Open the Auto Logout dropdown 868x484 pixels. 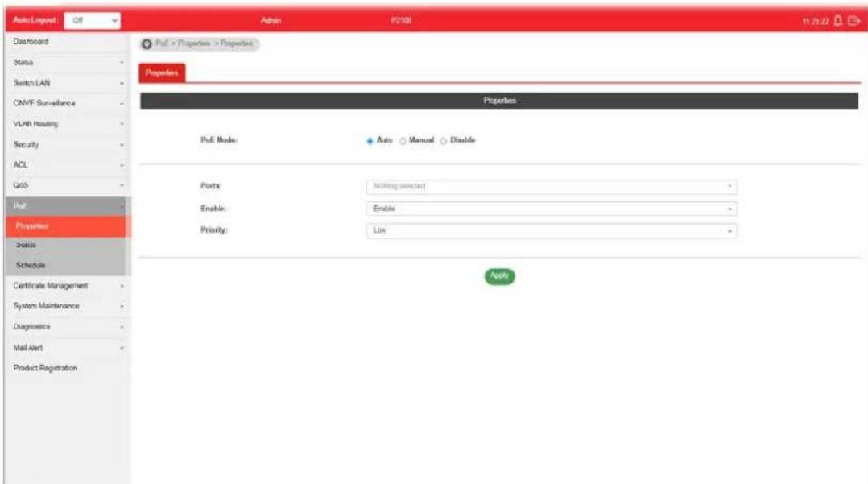(93, 20)
